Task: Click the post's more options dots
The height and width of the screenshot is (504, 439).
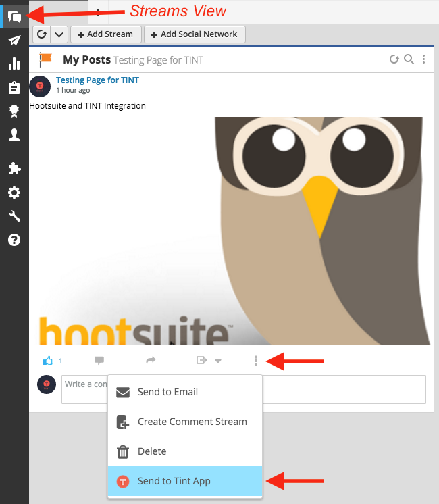Action: (256, 361)
